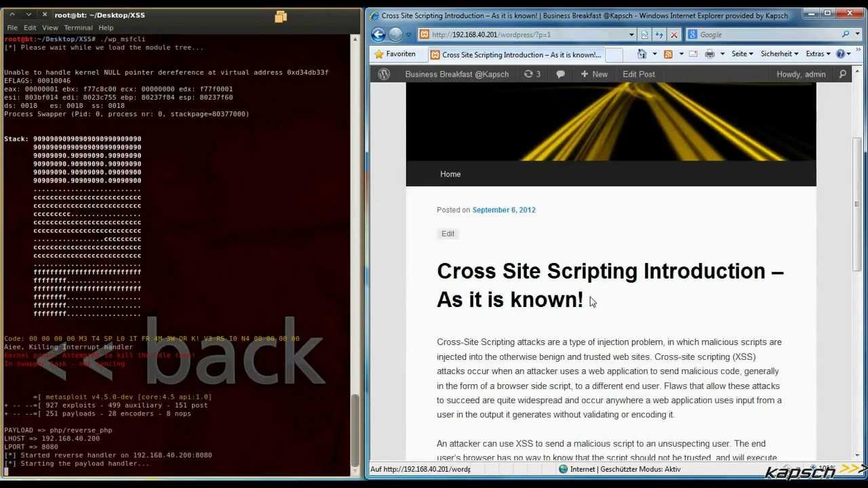Click + New in WordPress admin bar
The image size is (868, 488).
(x=594, y=75)
